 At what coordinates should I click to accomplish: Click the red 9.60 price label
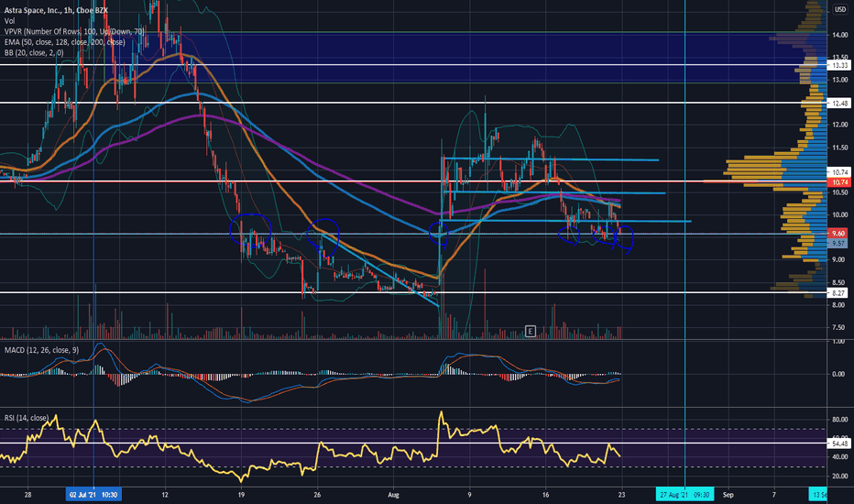pyautogui.click(x=838, y=233)
